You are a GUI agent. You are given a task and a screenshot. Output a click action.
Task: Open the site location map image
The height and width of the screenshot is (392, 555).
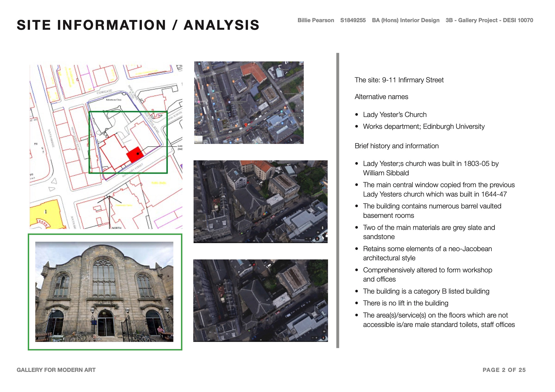106,147
